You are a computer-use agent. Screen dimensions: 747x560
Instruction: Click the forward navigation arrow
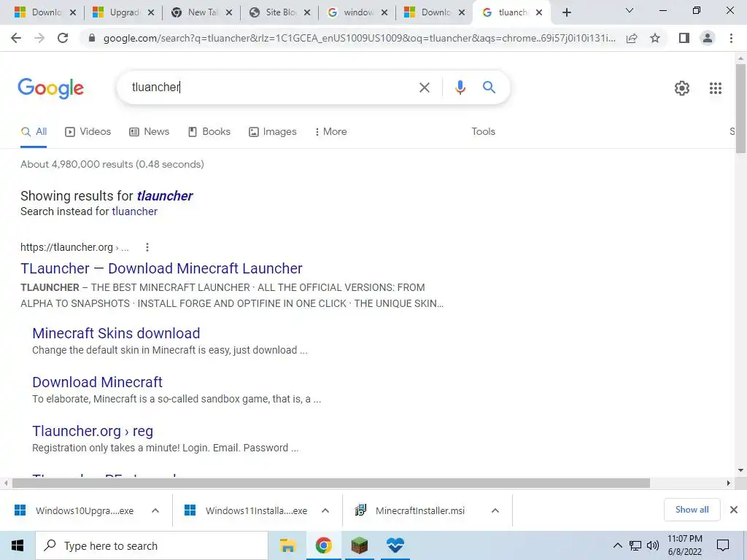(39, 38)
